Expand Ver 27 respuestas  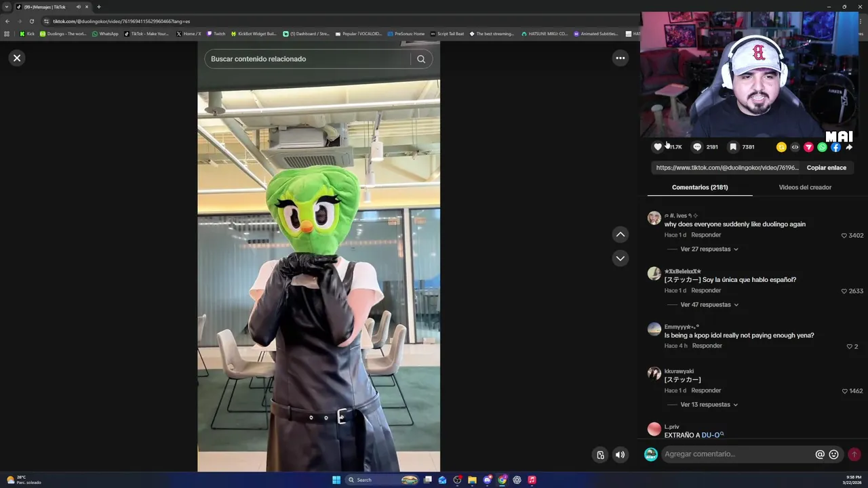click(x=709, y=249)
